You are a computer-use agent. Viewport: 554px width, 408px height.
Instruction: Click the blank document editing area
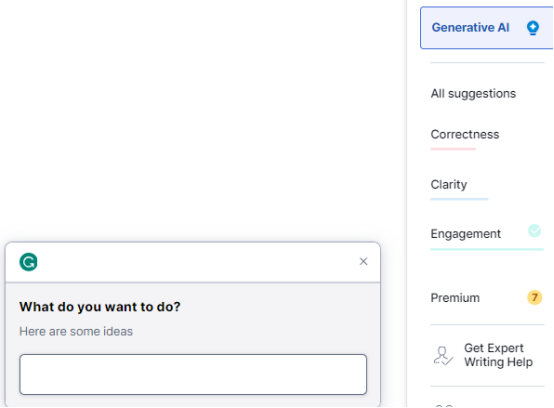(201, 117)
